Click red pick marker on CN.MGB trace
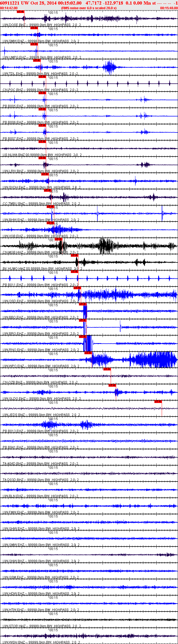The height and width of the screenshot is (644, 178). click(59, 239)
